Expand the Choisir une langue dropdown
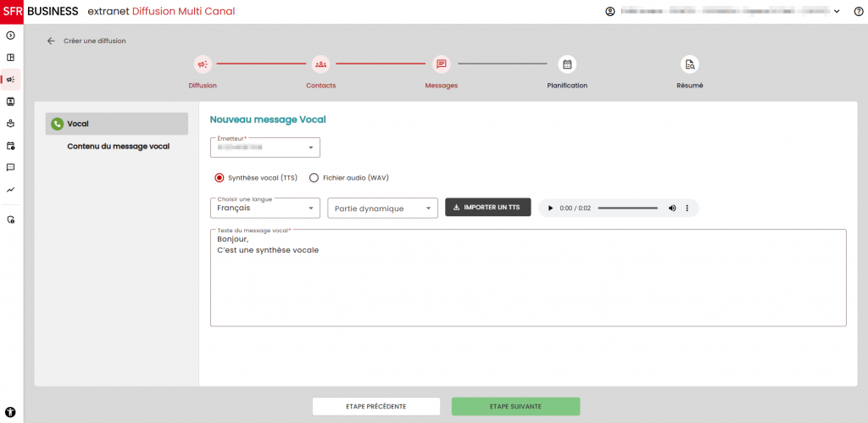 click(x=264, y=208)
